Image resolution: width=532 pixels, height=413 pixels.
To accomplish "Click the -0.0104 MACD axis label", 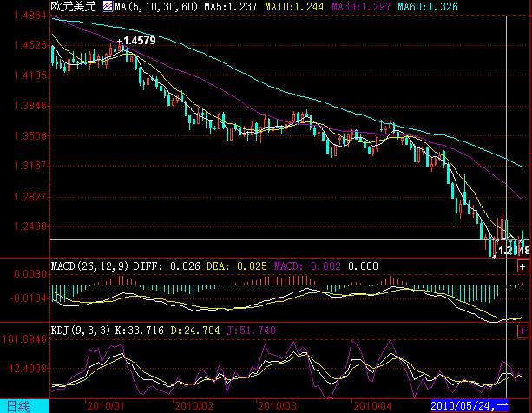I will pos(29,298).
